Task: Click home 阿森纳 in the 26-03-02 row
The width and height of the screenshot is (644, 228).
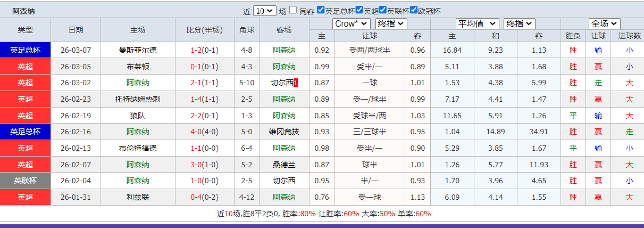Action: pyautogui.click(x=138, y=83)
